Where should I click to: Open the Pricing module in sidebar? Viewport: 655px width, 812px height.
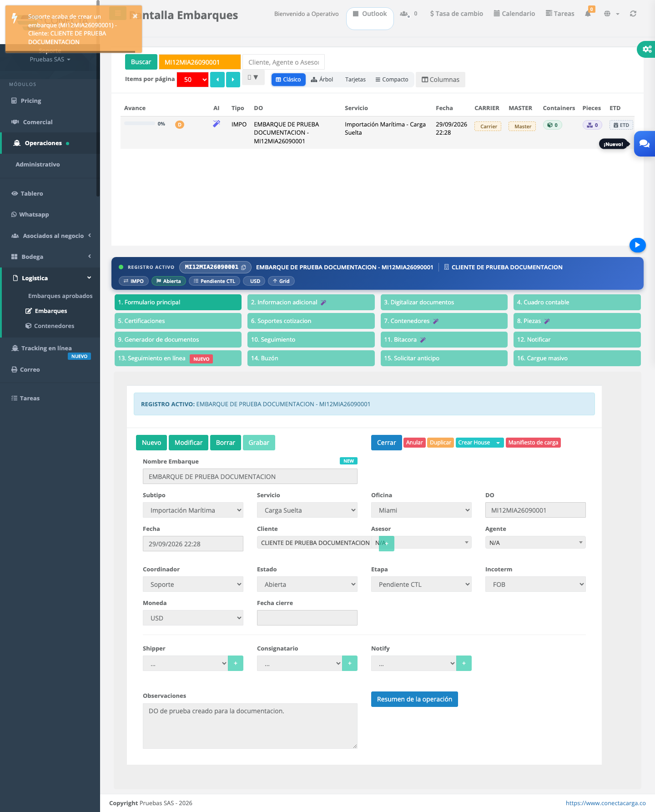click(31, 101)
